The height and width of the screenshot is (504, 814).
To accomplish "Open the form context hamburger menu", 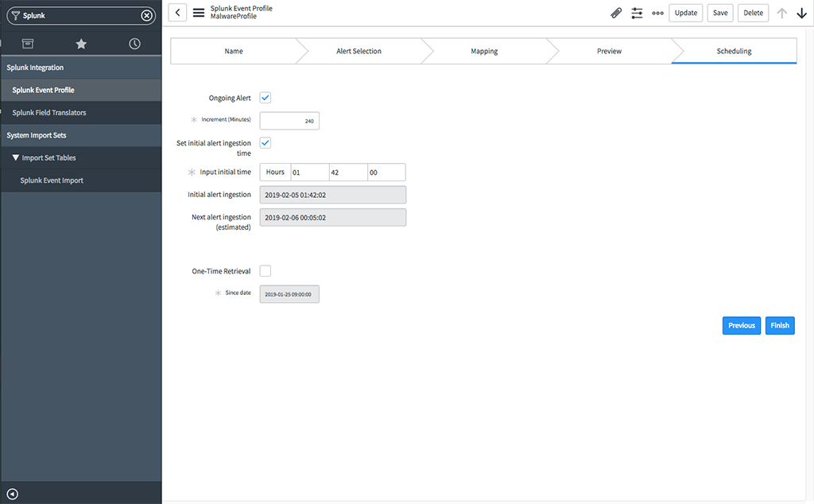I will coord(198,13).
